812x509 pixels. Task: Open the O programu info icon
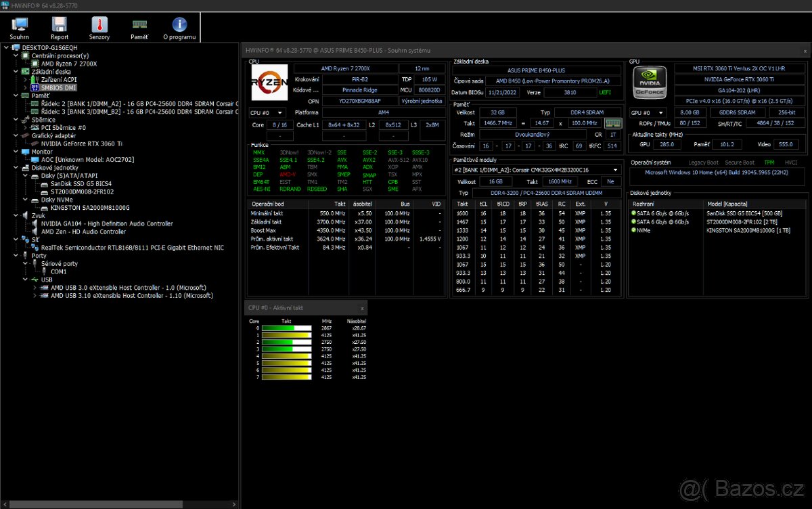[179, 25]
